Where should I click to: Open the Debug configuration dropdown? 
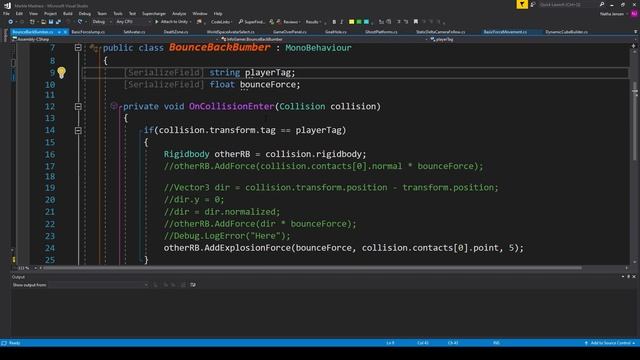pyautogui.click(x=101, y=22)
